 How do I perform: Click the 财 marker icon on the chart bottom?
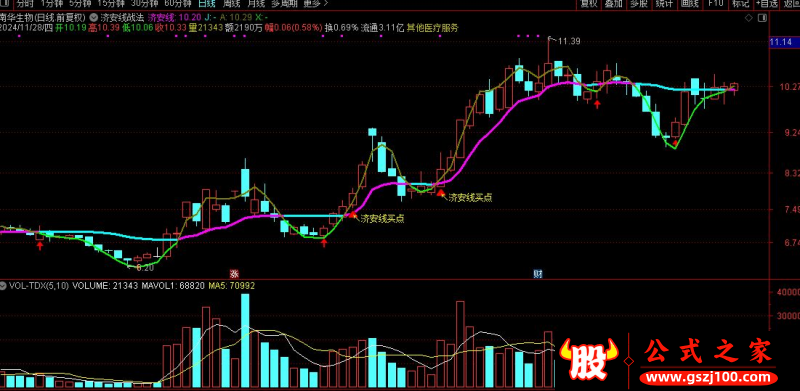click(538, 274)
